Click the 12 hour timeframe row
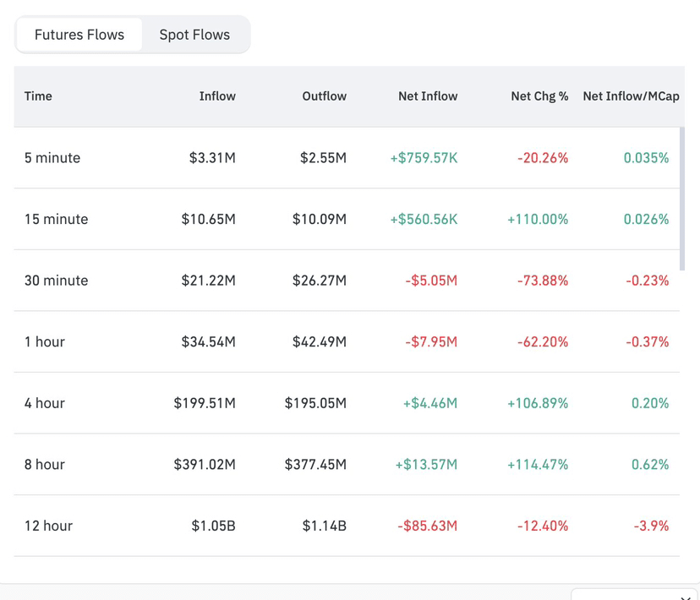Viewport: 700px width, 600px height. tap(48, 526)
